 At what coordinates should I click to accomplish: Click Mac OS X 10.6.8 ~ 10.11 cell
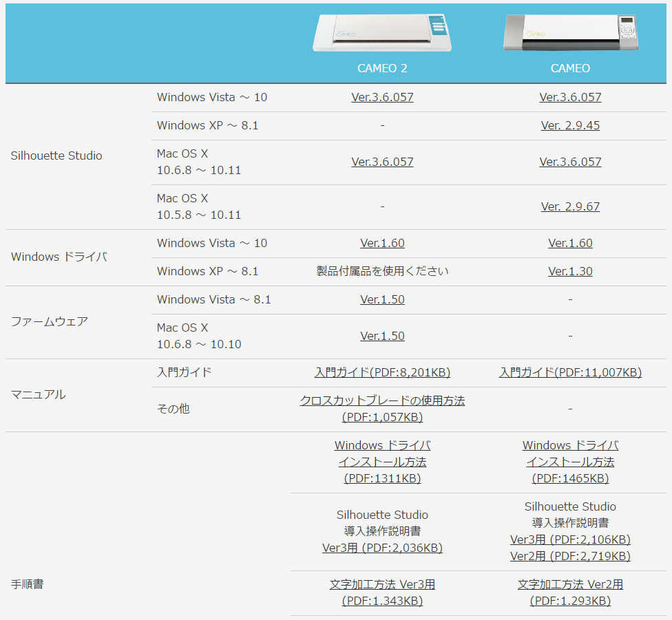[x=199, y=162]
